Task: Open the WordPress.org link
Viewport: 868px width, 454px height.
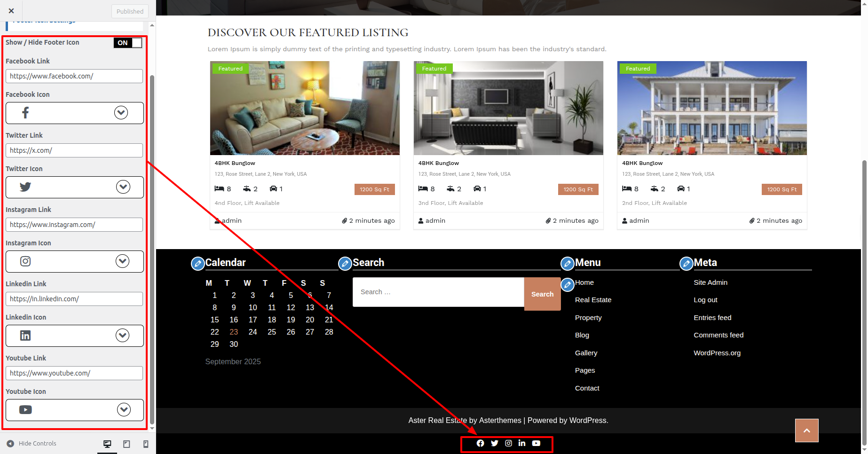Action: 717,353
